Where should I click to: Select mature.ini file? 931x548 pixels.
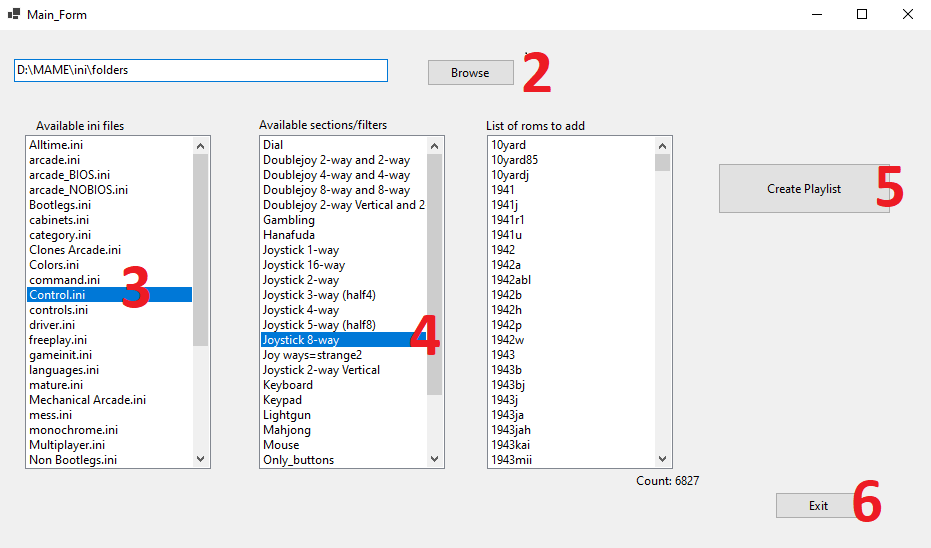click(109, 385)
